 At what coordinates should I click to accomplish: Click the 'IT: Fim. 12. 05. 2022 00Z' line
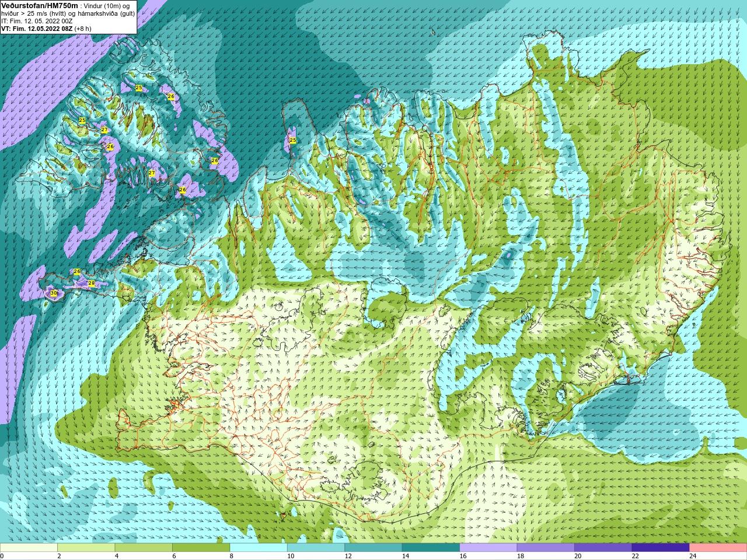coord(37,21)
